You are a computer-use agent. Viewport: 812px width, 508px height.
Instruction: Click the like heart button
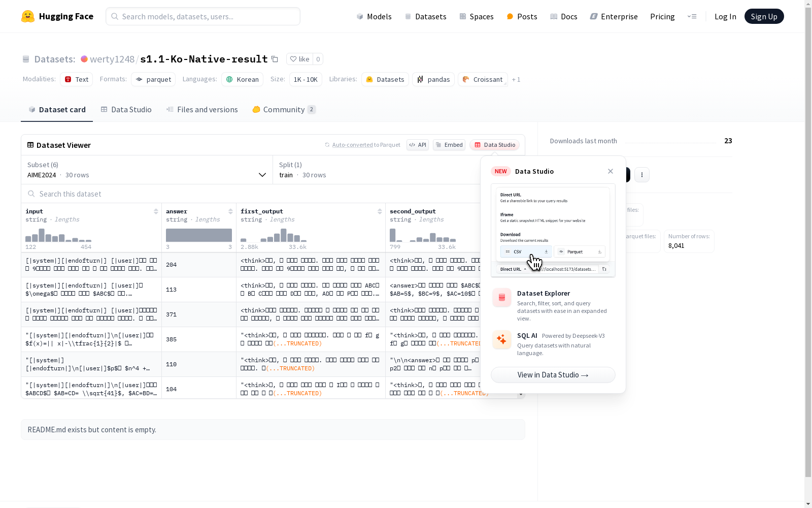[x=299, y=59]
